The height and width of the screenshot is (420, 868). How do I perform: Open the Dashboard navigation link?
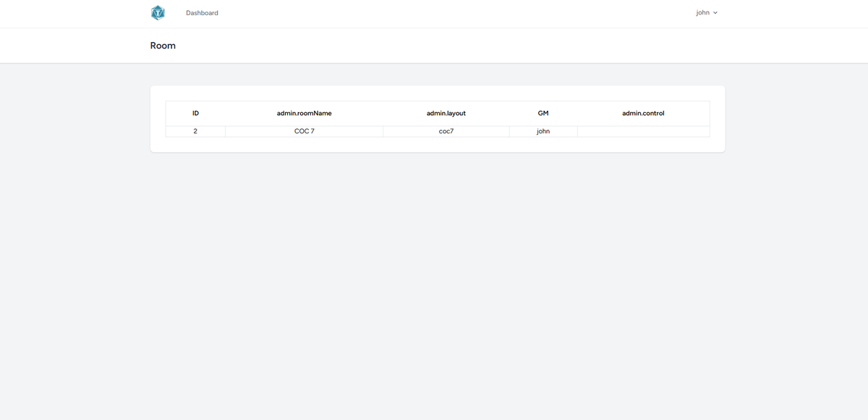(x=202, y=13)
